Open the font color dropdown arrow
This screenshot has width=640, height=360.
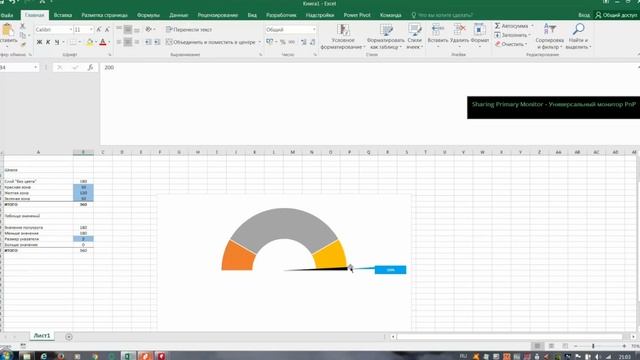tap(109, 42)
